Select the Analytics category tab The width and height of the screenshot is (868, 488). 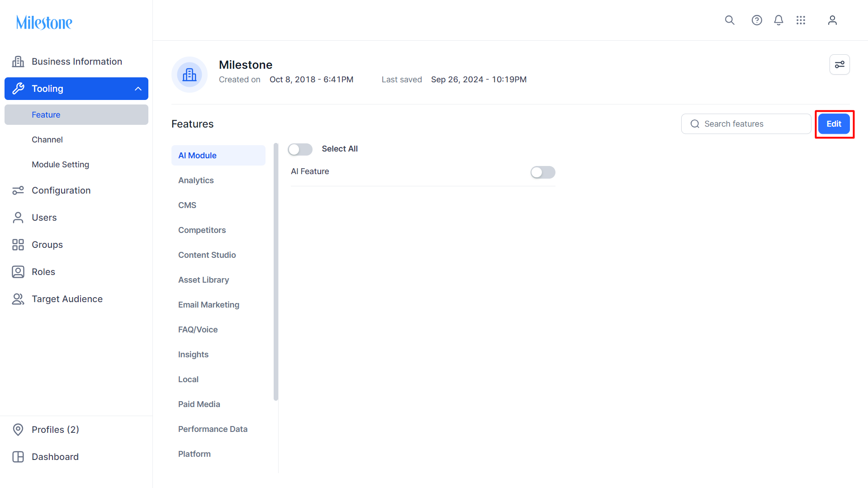click(218, 180)
